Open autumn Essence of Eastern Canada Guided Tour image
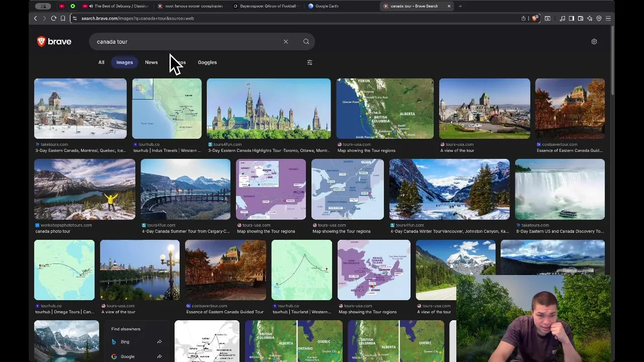Viewport: 644px width, 362px height. [x=225, y=270]
